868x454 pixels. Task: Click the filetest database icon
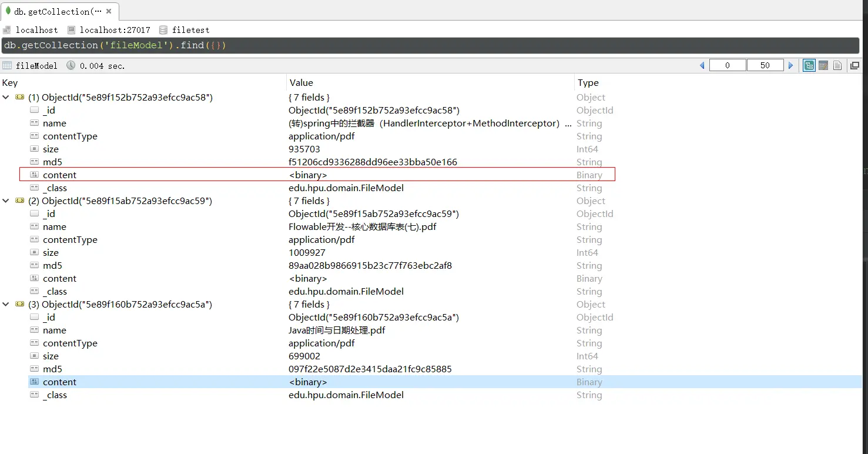pyautogui.click(x=163, y=29)
